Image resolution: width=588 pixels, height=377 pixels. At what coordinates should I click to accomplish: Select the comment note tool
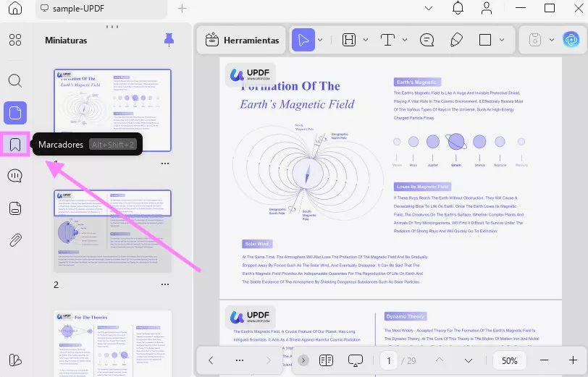pyautogui.click(x=427, y=40)
